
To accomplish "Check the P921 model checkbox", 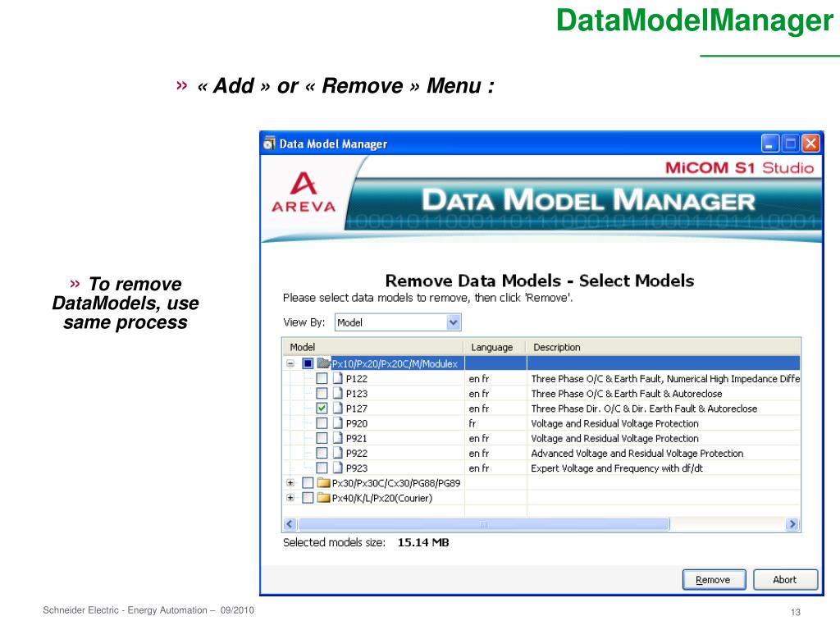I will [322, 438].
